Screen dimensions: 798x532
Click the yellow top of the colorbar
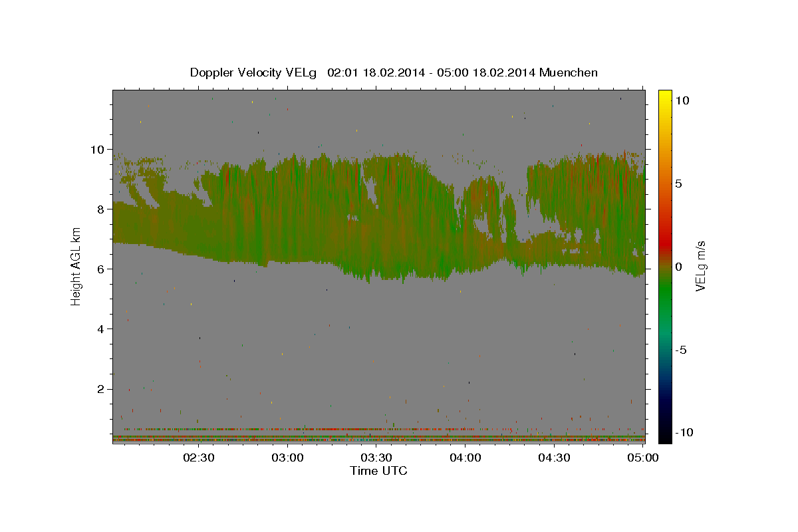(664, 96)
